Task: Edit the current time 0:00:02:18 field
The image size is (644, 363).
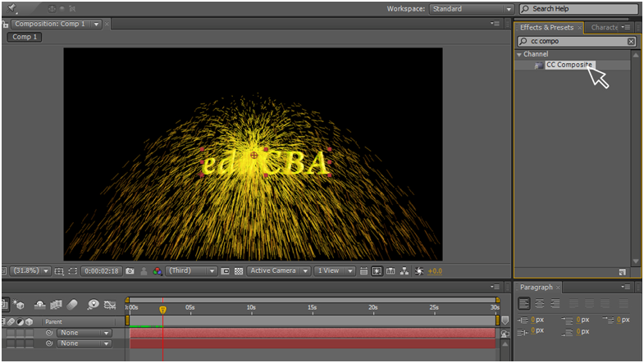Action: coord(102,271)
